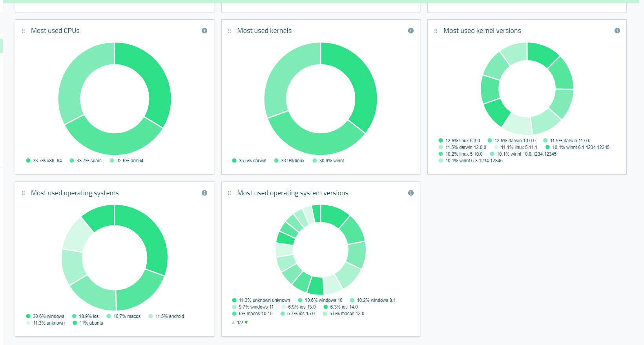Click drag handle of Most used kernel versions
The height and width of the screenshot is (345, 644).
click(436, 31)
